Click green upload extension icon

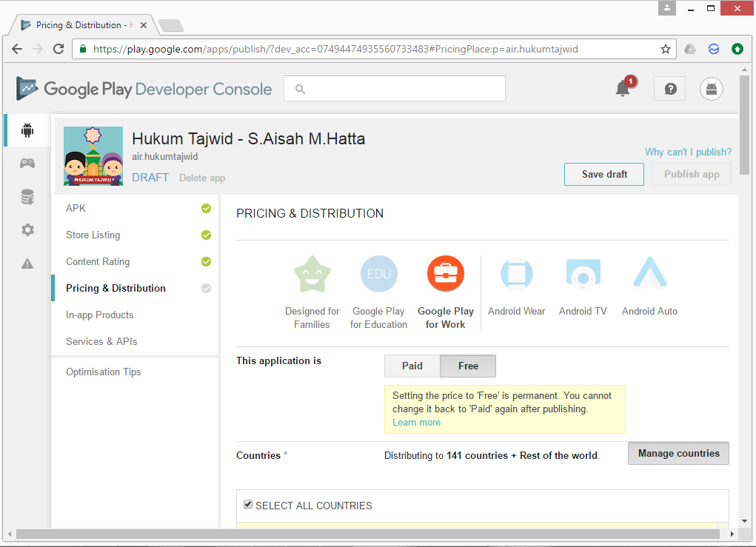pos(737,49)
